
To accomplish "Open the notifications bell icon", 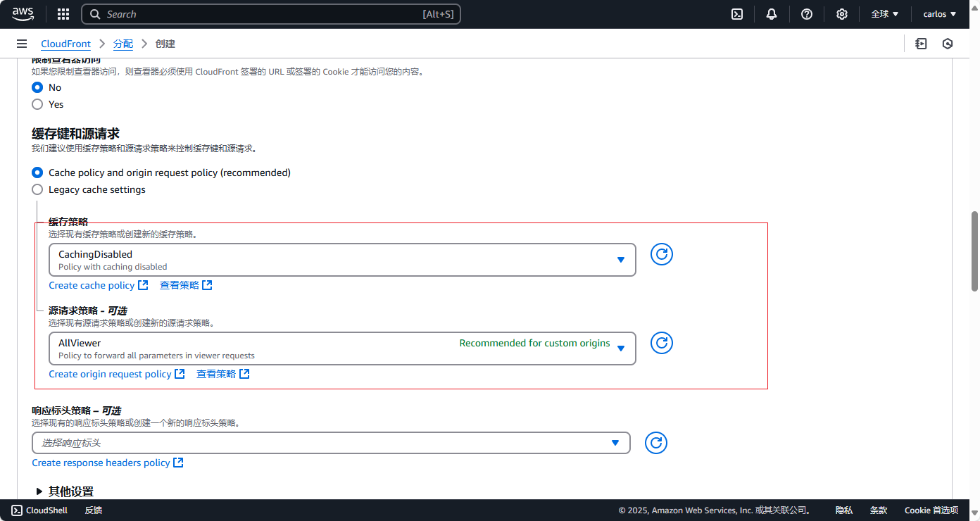I will [772, 14].
